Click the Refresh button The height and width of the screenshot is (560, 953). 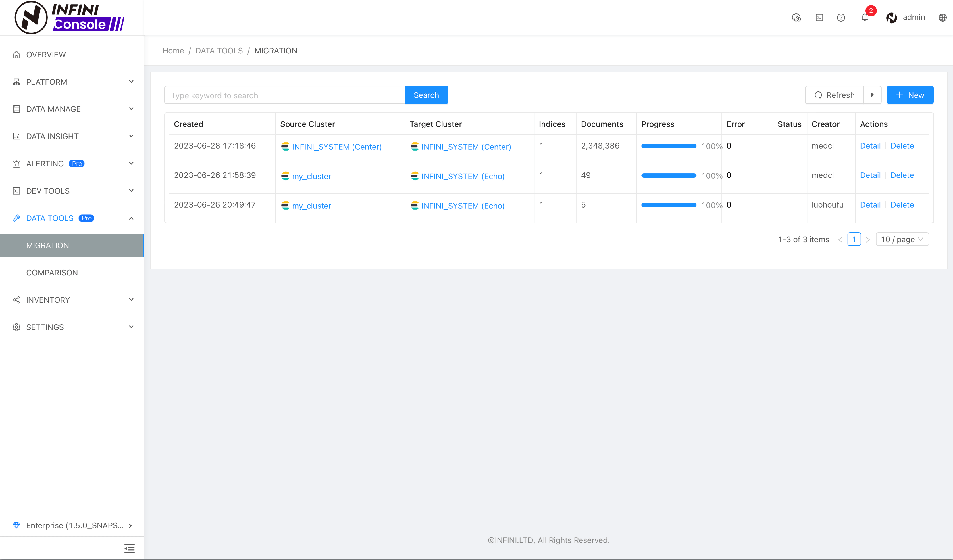point(834,95)
